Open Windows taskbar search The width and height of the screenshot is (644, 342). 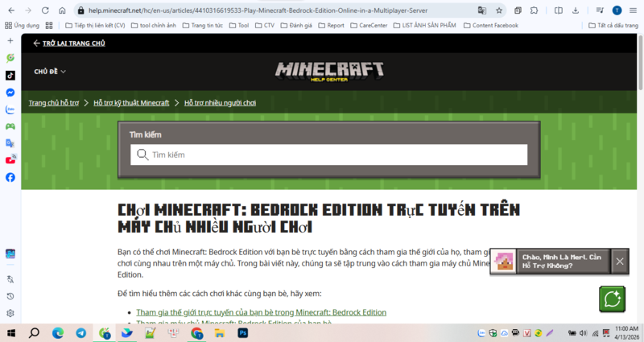click(x=34, y=333)
